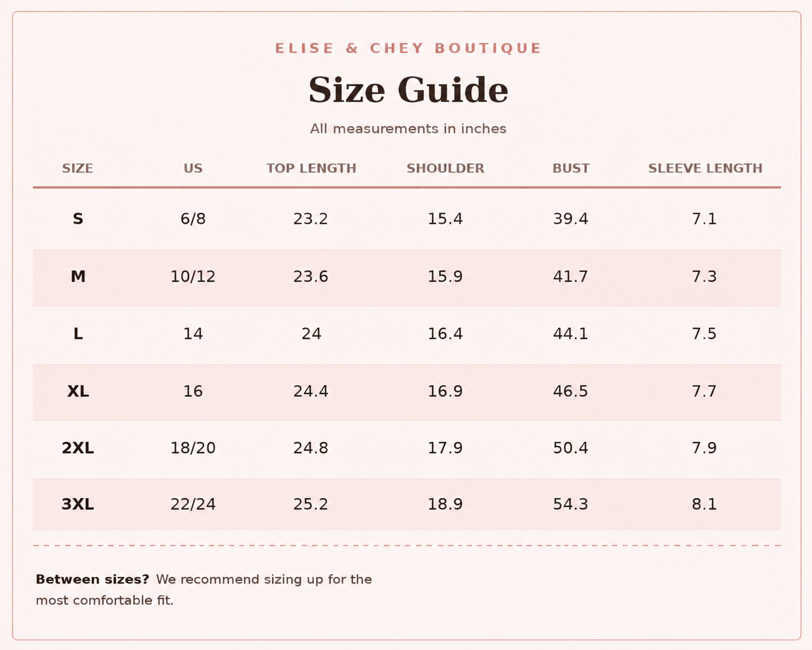Click the 16.4 shoulder measurement
This screenshot has width=812, height=650.
click(x=445, y=334)
